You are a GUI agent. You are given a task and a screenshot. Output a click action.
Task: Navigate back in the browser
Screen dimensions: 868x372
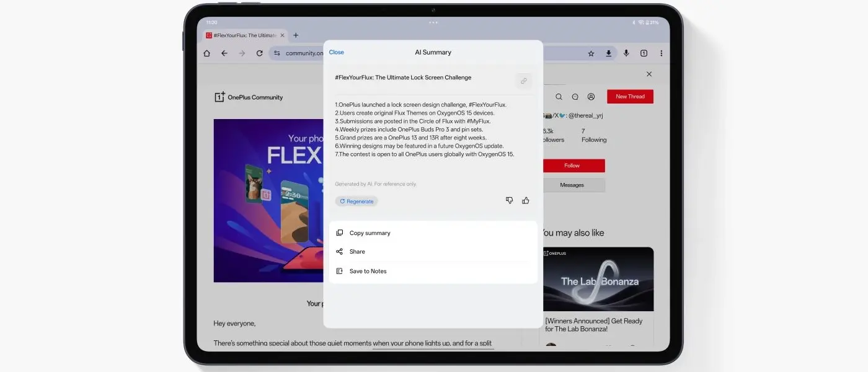(224, 53)
